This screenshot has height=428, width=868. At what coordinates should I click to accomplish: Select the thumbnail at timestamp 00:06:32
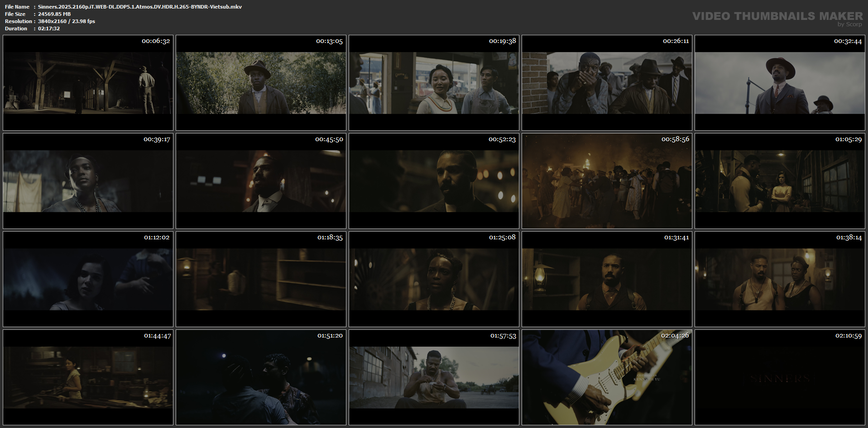88,83
